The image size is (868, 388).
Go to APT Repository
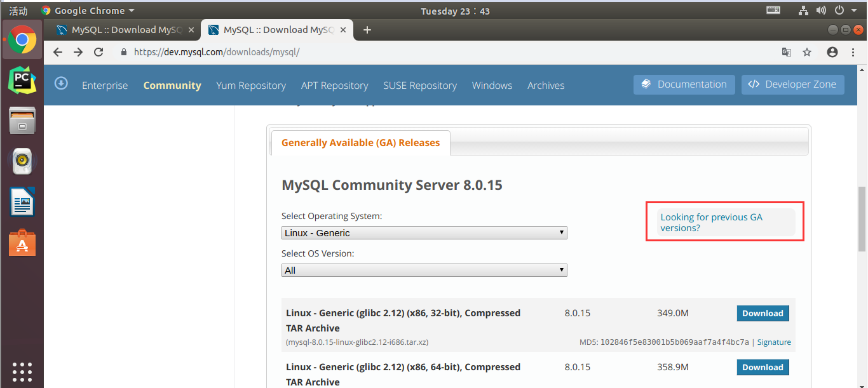[x=335, y=86]
